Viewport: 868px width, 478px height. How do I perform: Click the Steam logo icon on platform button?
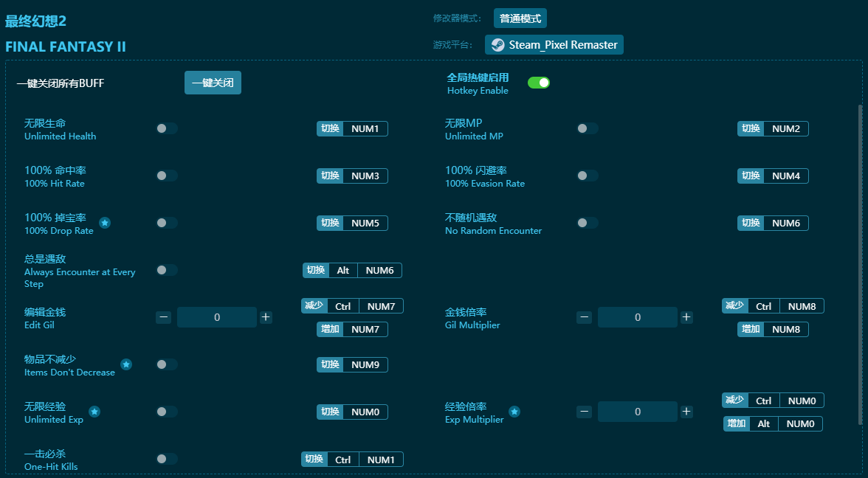(x=498, y=45)
